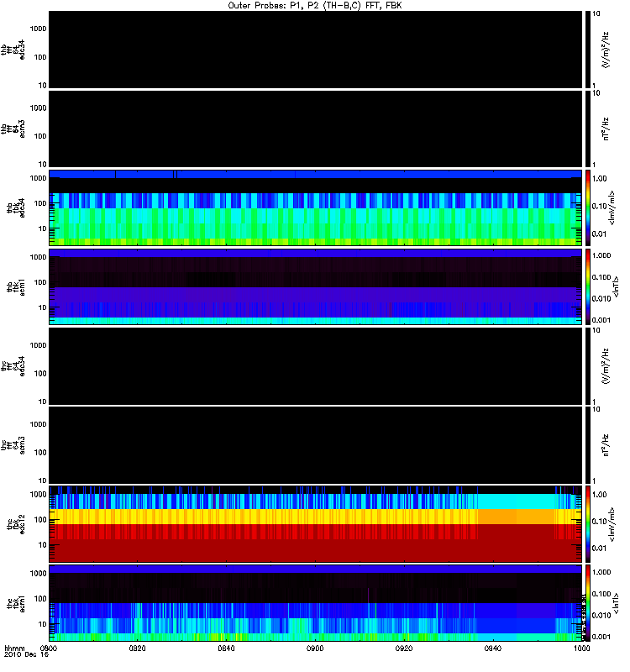Click the "100" y-axis tick of thb fff scm3 panel

tap(39, 136)
